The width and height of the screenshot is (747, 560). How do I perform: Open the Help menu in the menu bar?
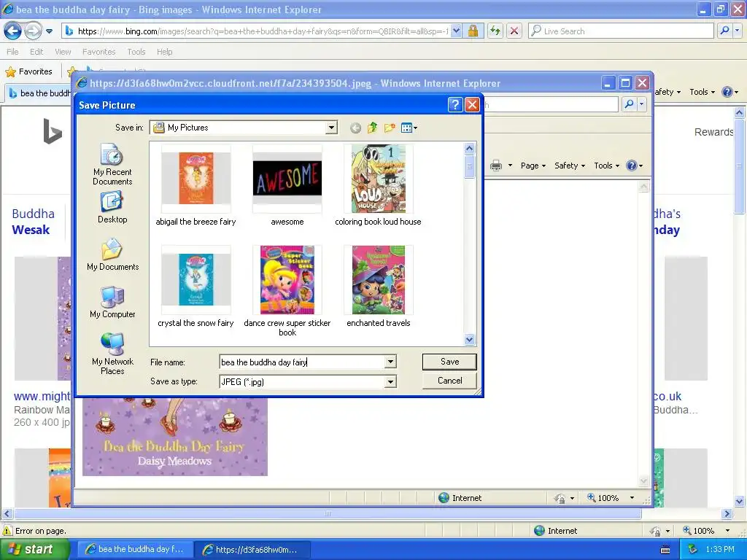pyautogui.click(x=164, y=52)
